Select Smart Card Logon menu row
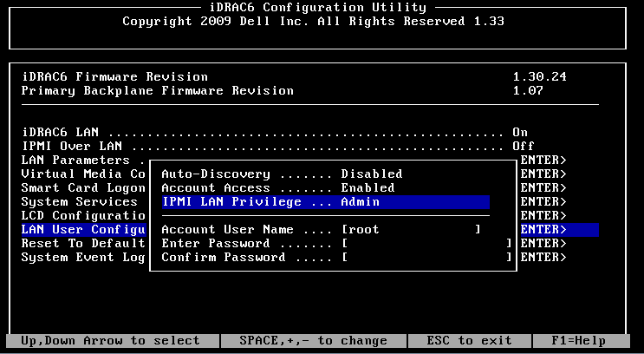 click(x=83, y=188)
